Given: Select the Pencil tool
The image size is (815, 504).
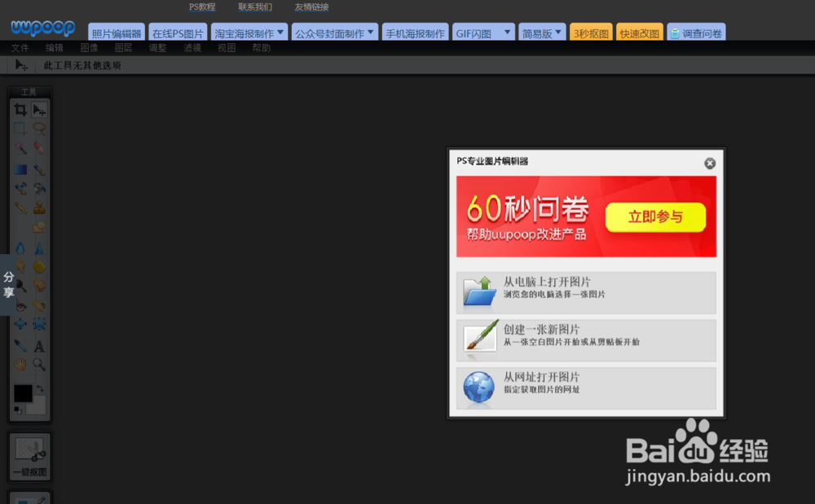Looking at the screenshot, I should pos(20,208).
